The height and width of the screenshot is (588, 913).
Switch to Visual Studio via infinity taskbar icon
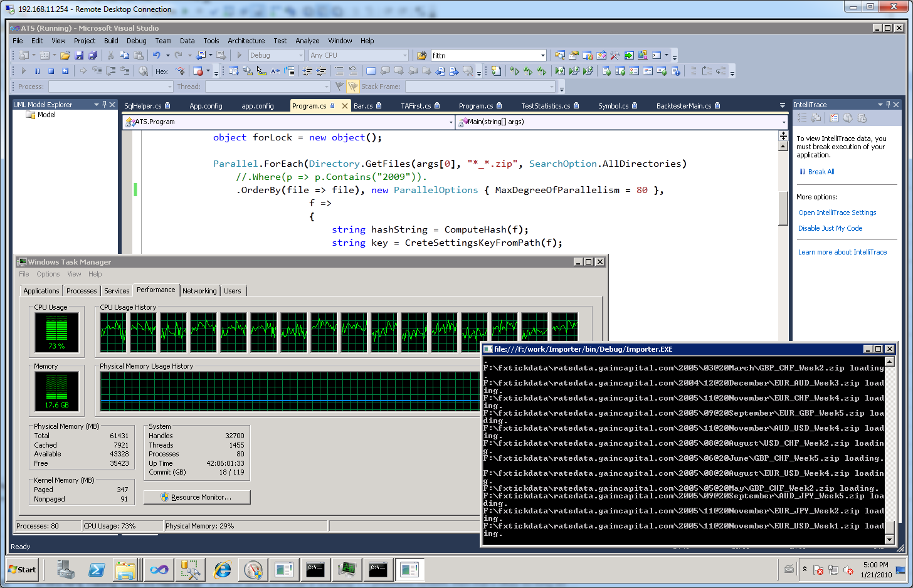(x=159, y=570)
